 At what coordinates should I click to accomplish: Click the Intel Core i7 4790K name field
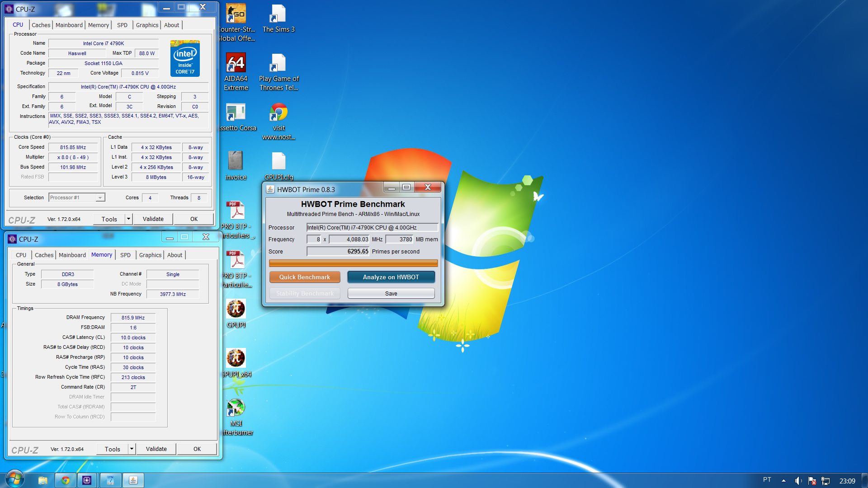coord(104,44)
